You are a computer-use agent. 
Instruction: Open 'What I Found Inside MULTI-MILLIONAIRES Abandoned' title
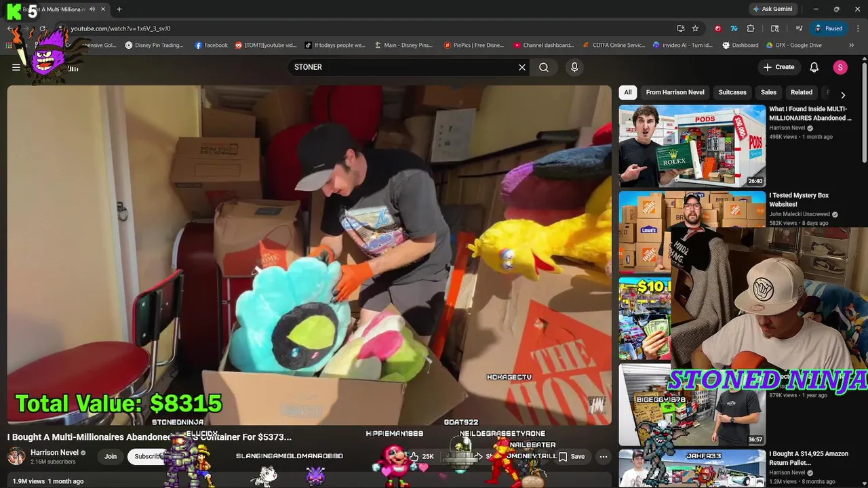tap(810, 113)
